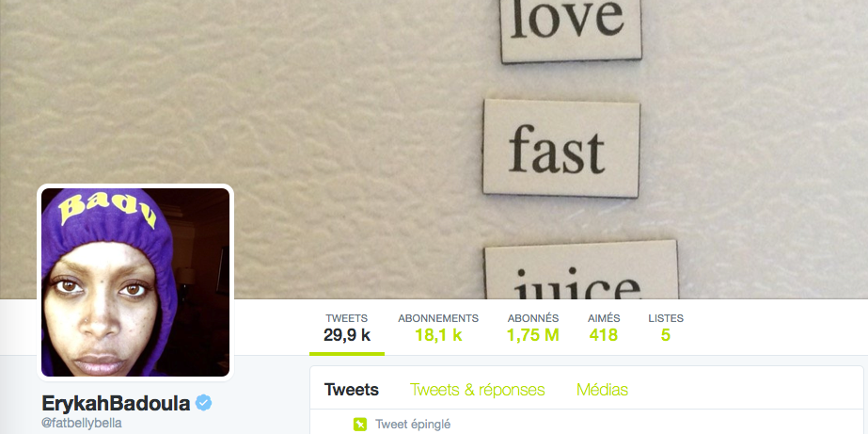Viewport: 868px width, 434px height.
Task: Select the Tweets timeline tab
Action: point(352,390)
